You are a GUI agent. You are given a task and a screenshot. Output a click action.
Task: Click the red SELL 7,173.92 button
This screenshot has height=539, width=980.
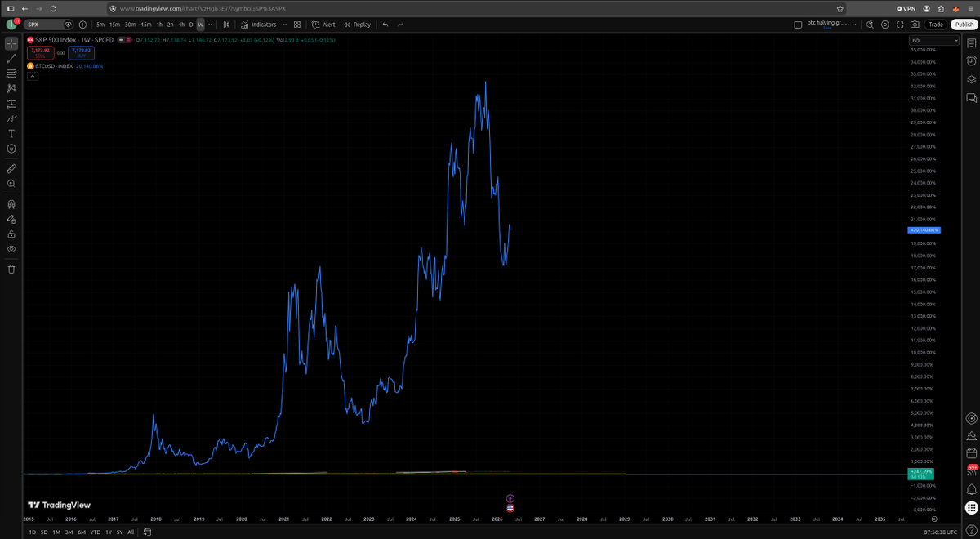tap(40, 52)
